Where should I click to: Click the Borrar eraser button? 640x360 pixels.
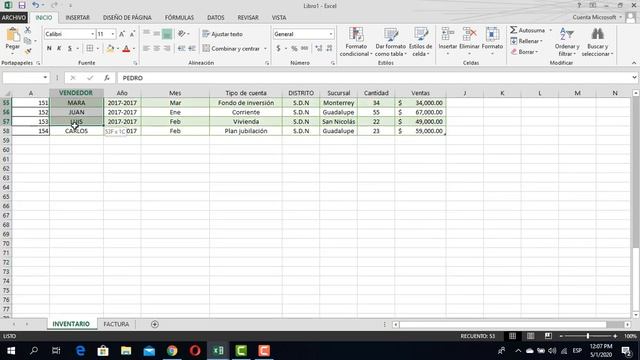coord(524,52)
